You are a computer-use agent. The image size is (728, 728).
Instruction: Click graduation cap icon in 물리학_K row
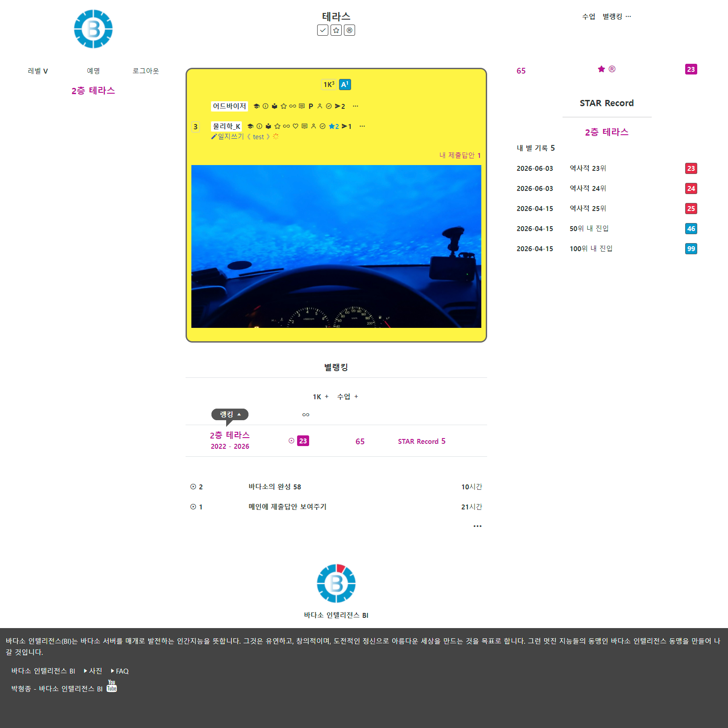click(250, 126)
